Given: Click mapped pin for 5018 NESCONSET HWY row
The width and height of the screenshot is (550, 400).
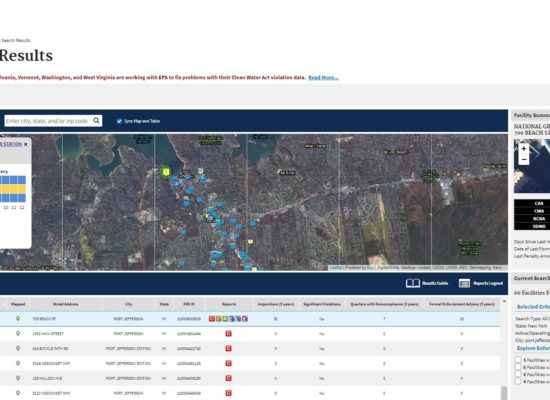Looking at the screenshot, I should click(x=18, y=363).
